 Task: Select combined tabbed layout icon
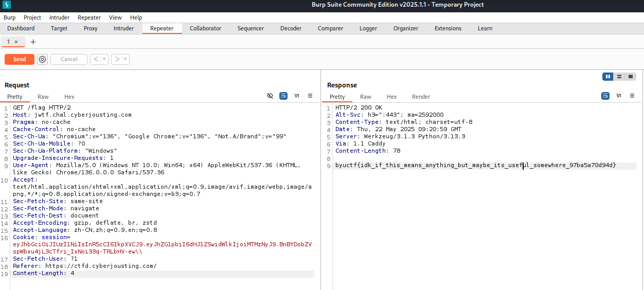(x=631, y=77)
